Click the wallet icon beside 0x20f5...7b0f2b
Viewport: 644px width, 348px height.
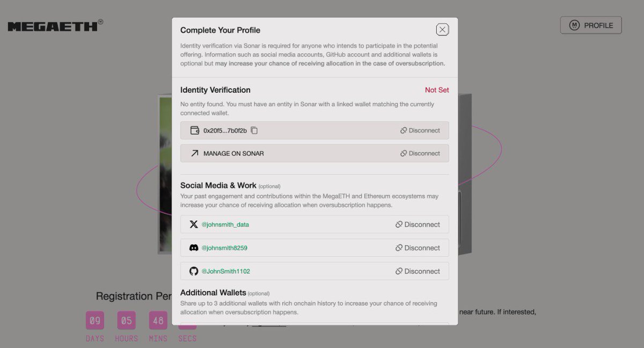pyautogui.click(x=195, y=130)
